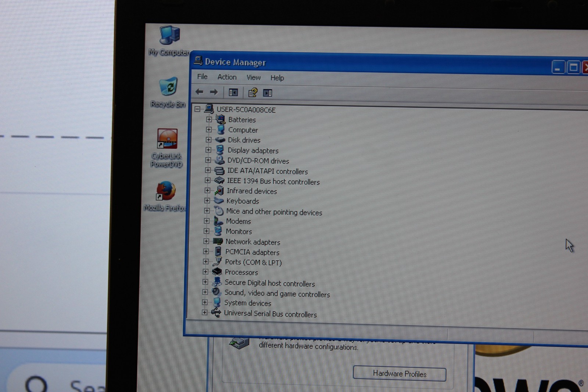
Task: Toggle the console tree pane toolbar icon
Action: 233,93
